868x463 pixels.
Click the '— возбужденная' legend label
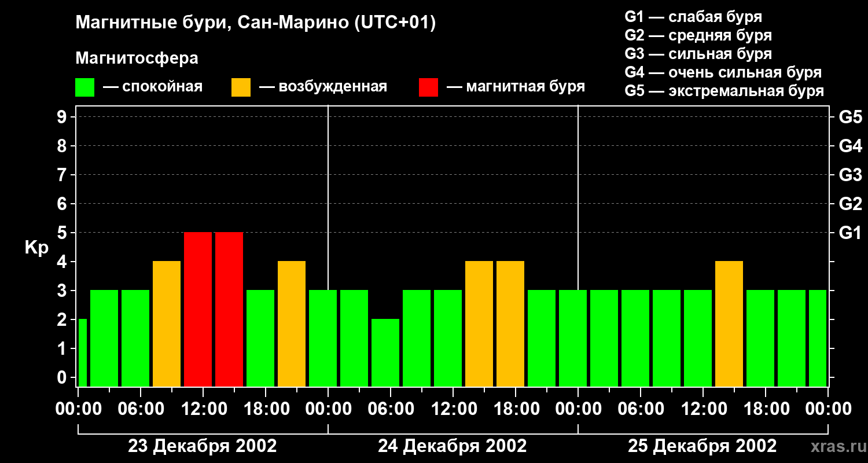(x=323, y=87)
